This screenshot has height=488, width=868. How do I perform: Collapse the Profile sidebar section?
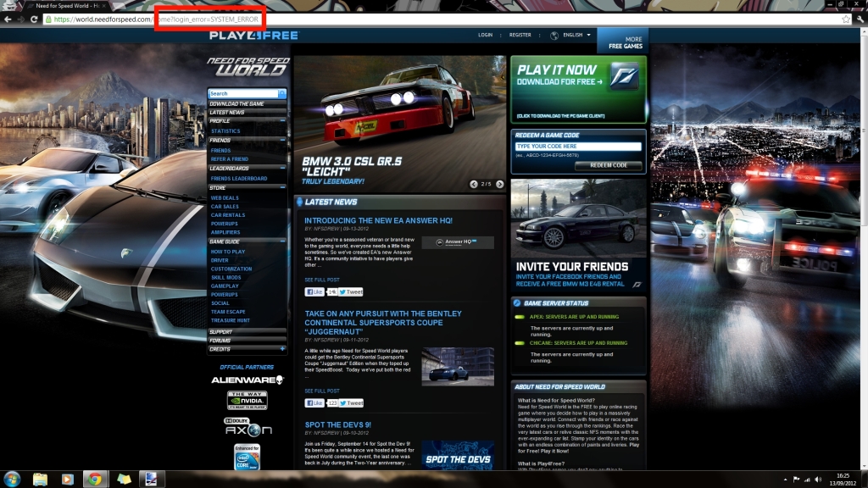pos(282,121)
